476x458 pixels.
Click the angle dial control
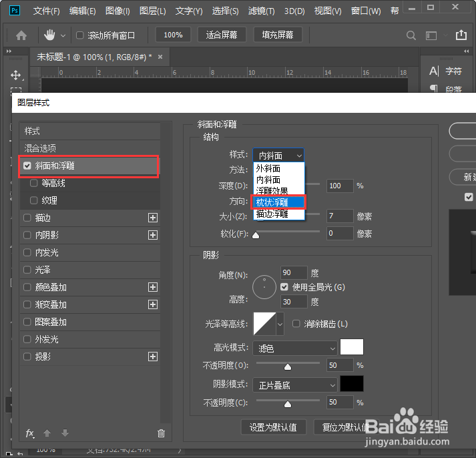click(264, 287)
